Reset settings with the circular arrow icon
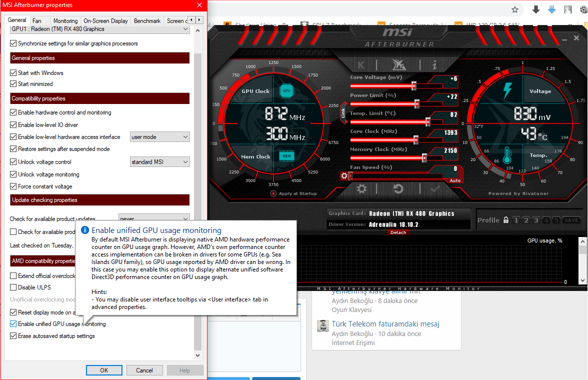588x380 pixels. 398,188
